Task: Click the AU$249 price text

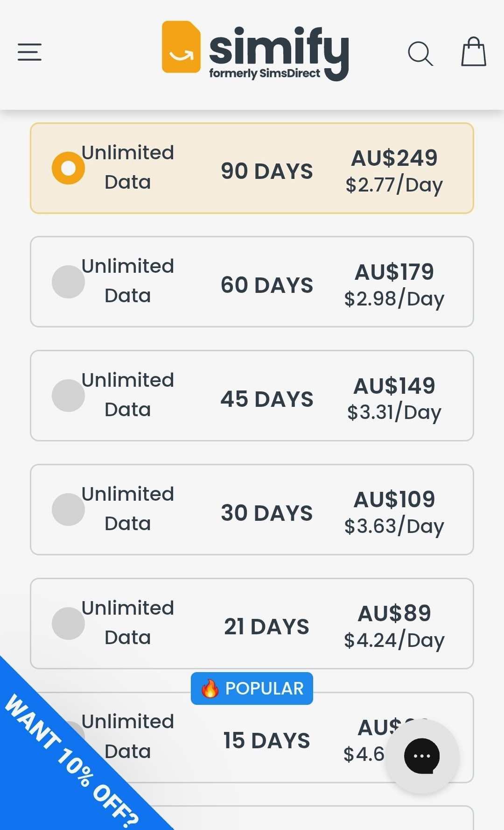Action: (x=394, y=158)
